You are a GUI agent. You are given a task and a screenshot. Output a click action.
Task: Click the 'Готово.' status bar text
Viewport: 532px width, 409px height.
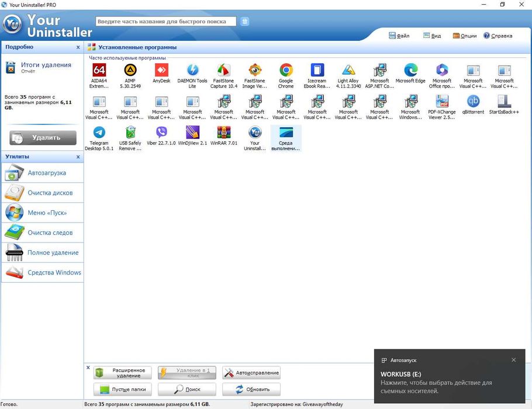[x=9, y=404]
